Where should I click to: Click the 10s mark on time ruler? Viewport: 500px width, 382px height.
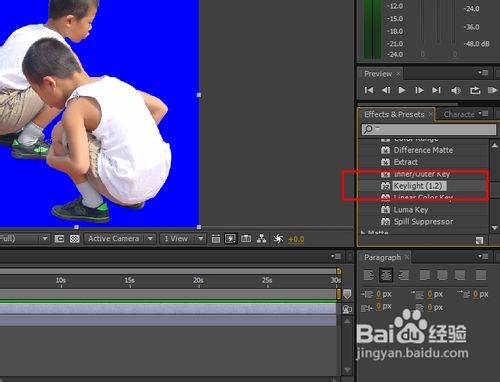tap(61, 280)
